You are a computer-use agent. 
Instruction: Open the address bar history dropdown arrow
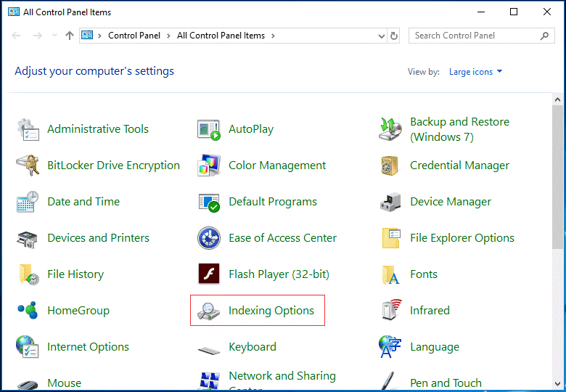(x=382, y=36)
